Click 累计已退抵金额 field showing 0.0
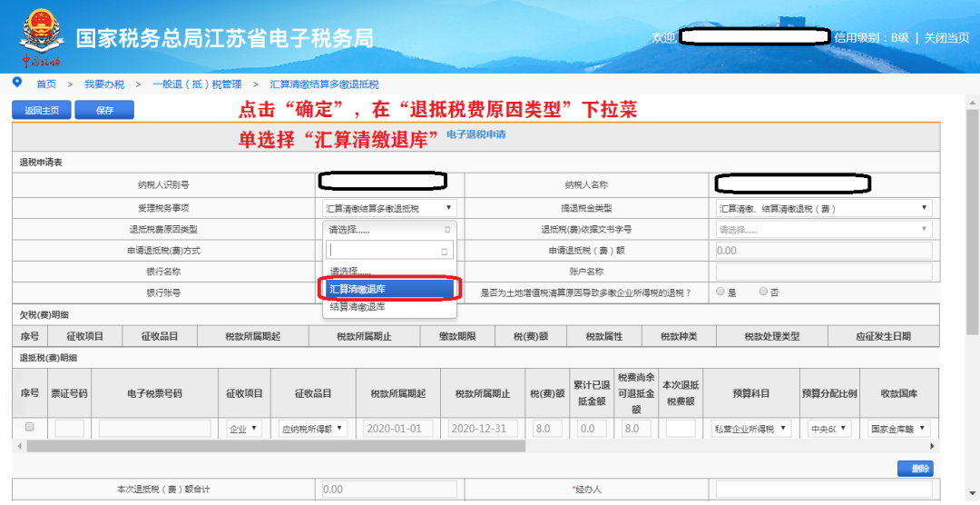 tap(592, 429)
